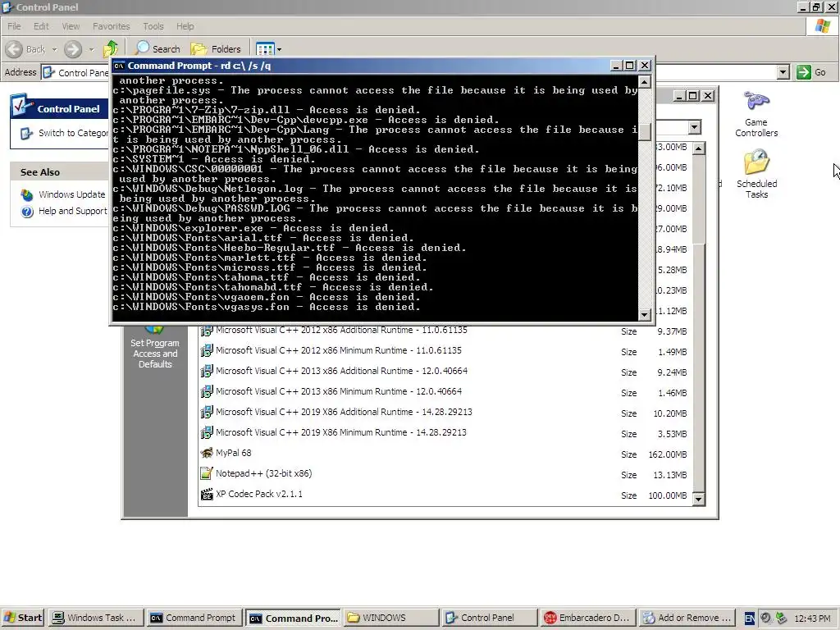Viewport: 840px width, 630px height.
Task: Open Sort by dropdown in Add or Remove Programs
Action: point(694,127)
